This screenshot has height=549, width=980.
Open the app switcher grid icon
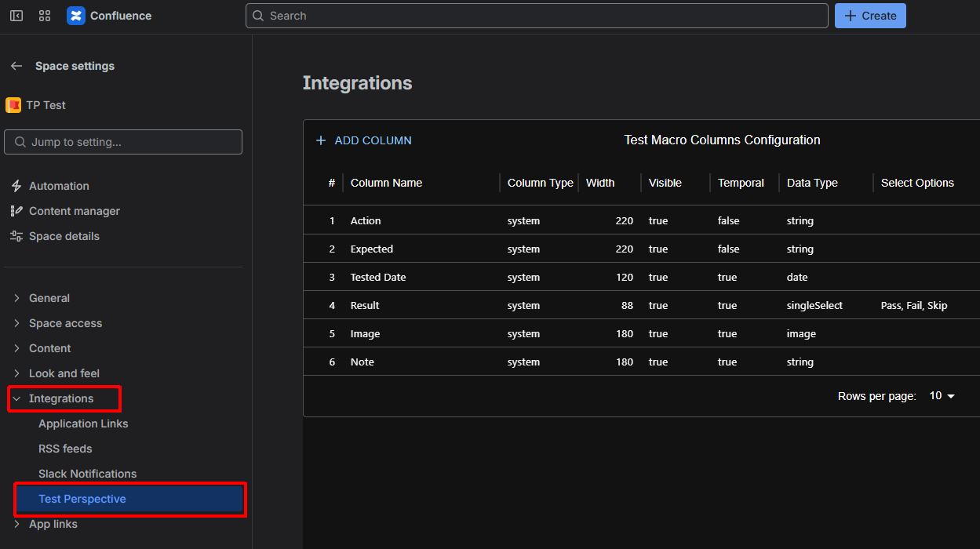pyautogui.click(x=45, y=16)
